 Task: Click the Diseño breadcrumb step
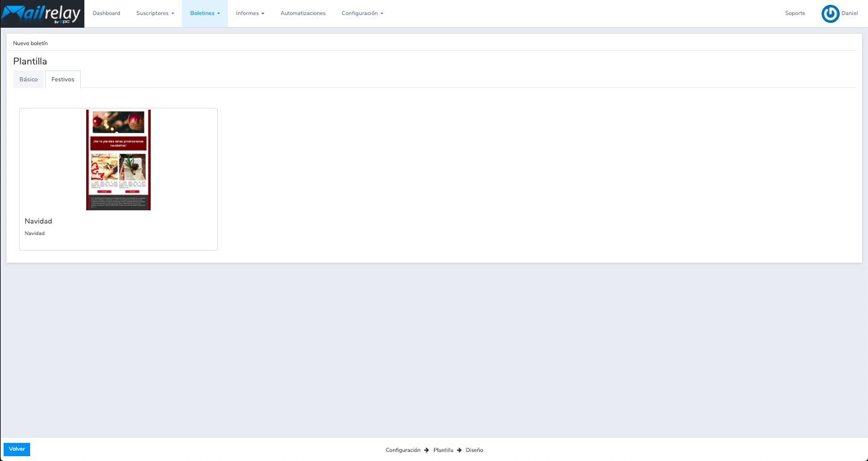474,450
